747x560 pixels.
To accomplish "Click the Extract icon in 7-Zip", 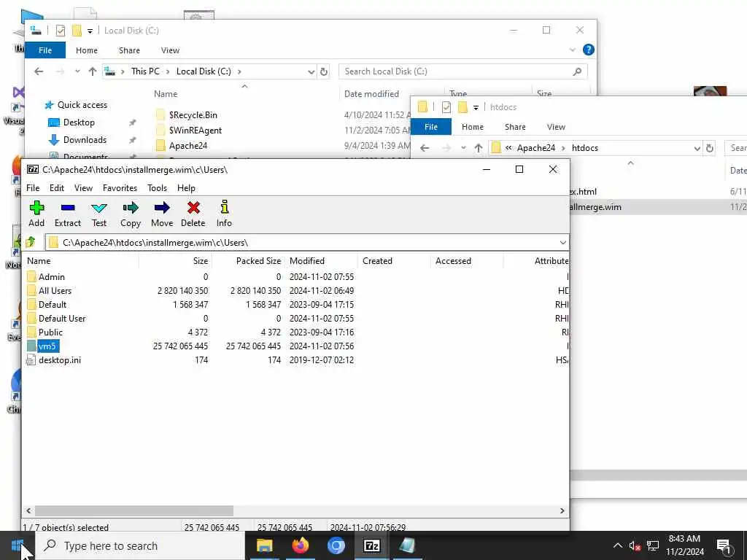I will click(68, 208).
